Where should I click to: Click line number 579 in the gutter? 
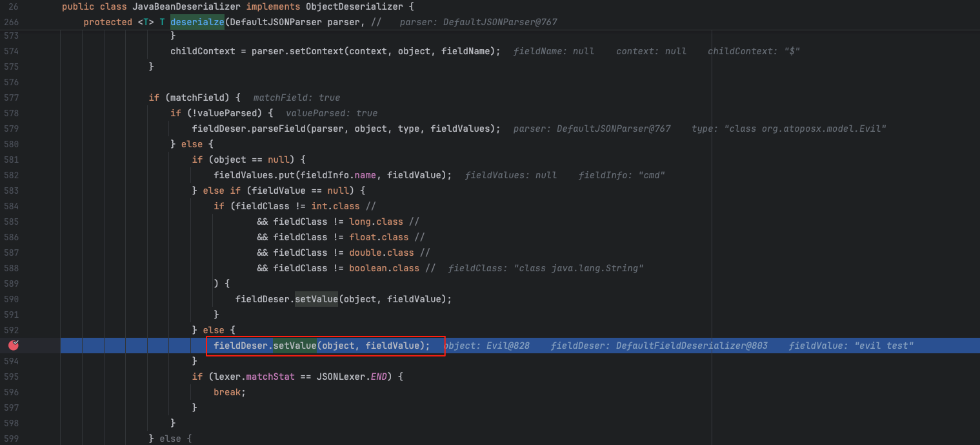[11, 129]
